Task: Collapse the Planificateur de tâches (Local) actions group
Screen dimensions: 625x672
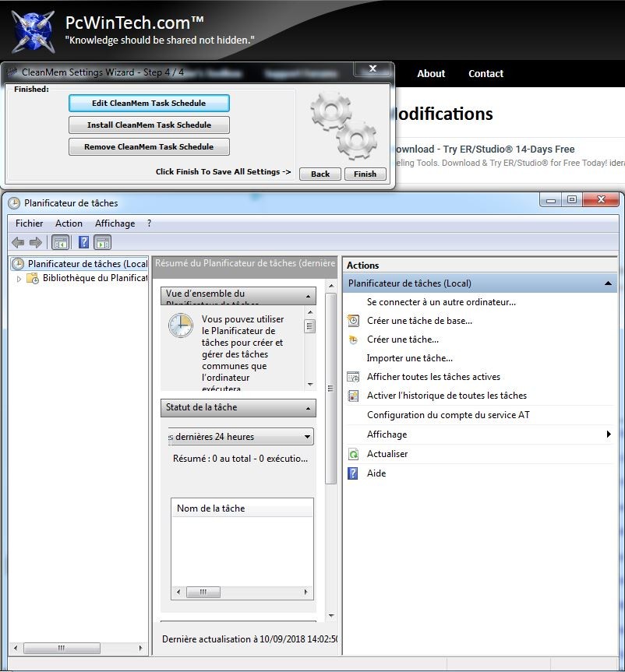Action: pos(608,283)
